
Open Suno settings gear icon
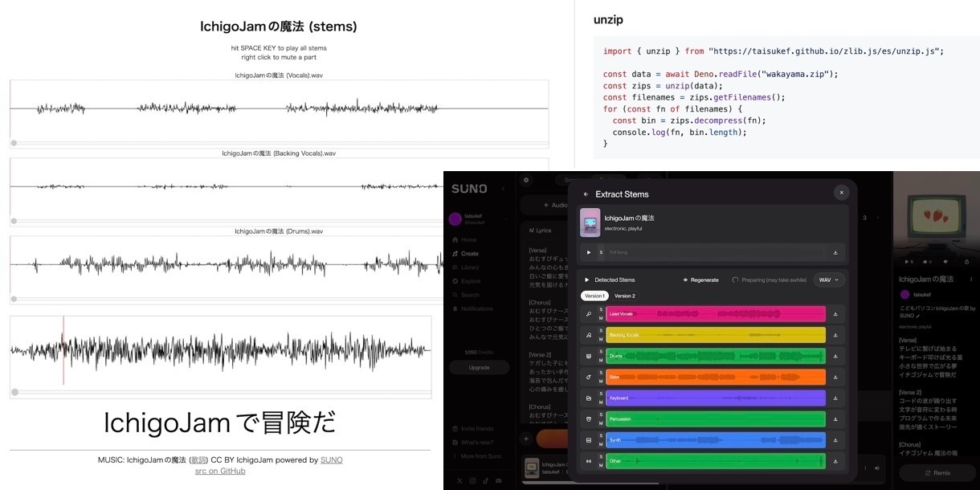point(527,181)
